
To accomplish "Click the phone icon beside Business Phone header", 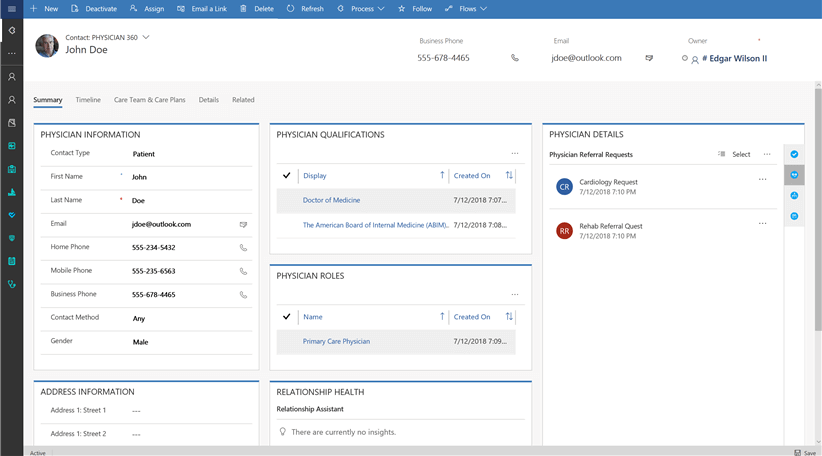I will click(515, 58).
